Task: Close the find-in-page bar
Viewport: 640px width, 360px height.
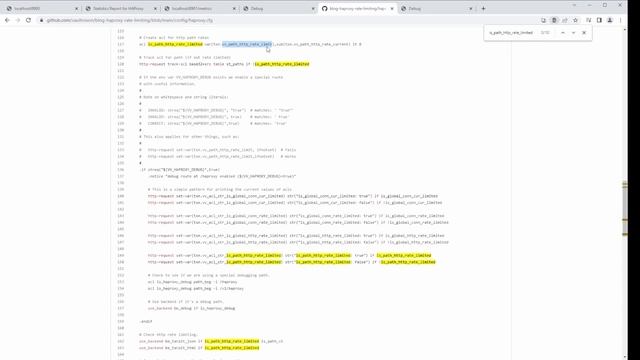Action: tap(584, 33)
